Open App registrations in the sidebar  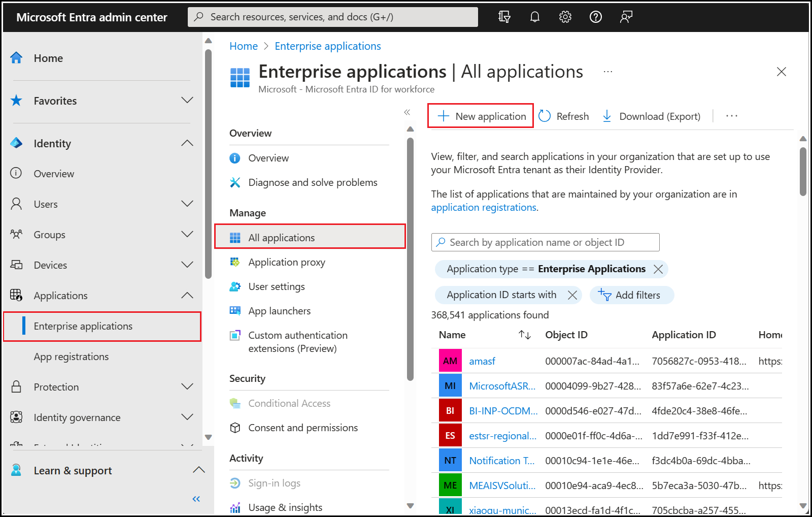pyautogui.click(x=71, y=357)
